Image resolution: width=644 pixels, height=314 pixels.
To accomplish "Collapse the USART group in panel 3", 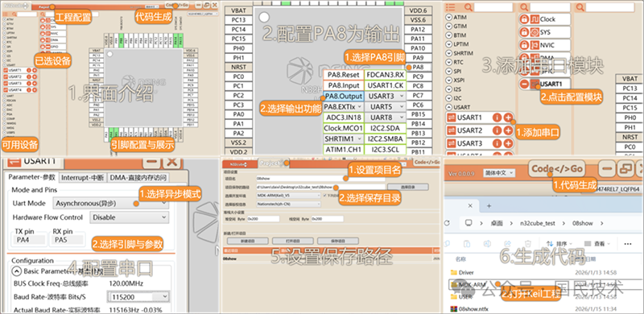I will 449,107.
